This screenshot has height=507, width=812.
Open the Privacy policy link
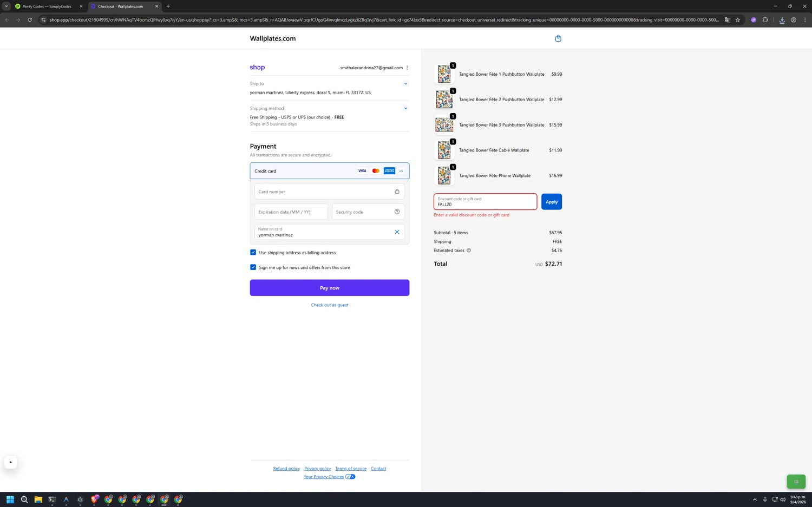pyautogui.click(x=318, y=469)
